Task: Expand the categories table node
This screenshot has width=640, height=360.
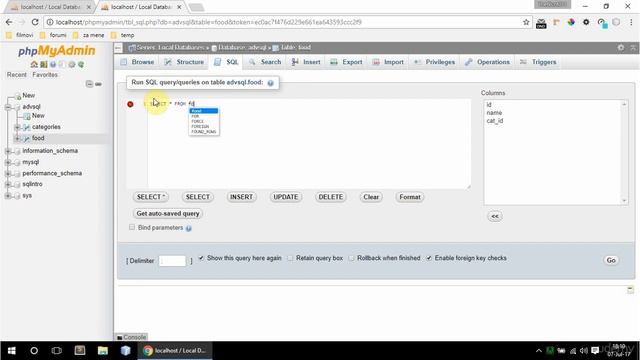Action: pyautogui.click(x=18, y=127)
